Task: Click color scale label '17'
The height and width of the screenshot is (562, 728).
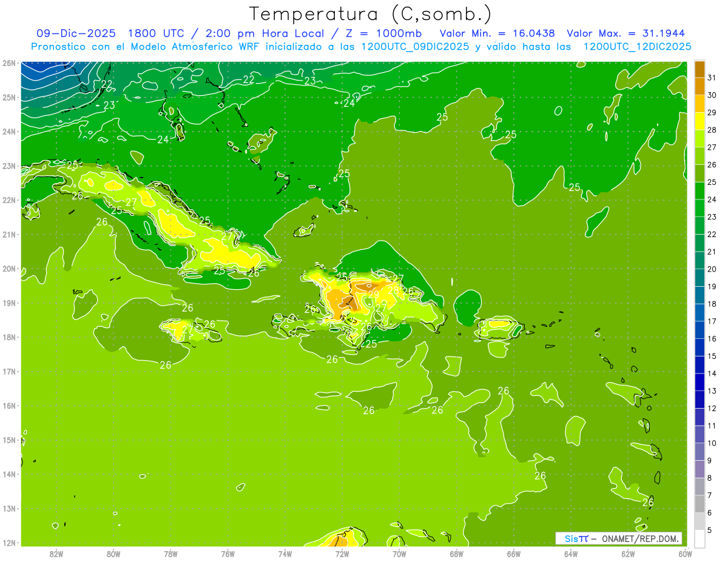Action: click(712, 321)
